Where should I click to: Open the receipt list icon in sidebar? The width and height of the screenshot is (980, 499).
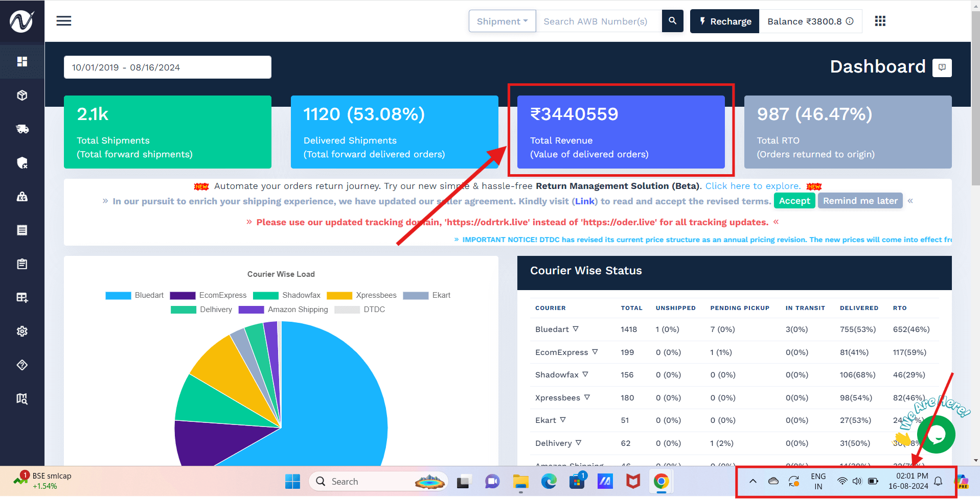coord(22,230)
